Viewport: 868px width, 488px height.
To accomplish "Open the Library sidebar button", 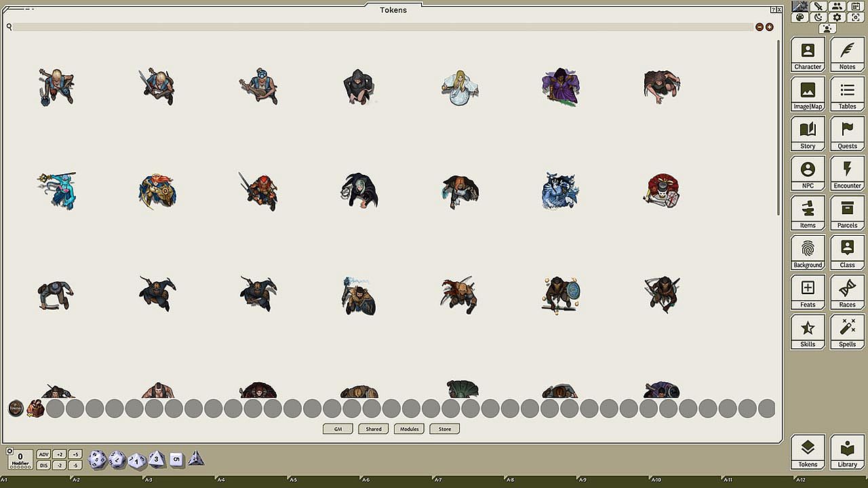I will [x=847, y=452].
